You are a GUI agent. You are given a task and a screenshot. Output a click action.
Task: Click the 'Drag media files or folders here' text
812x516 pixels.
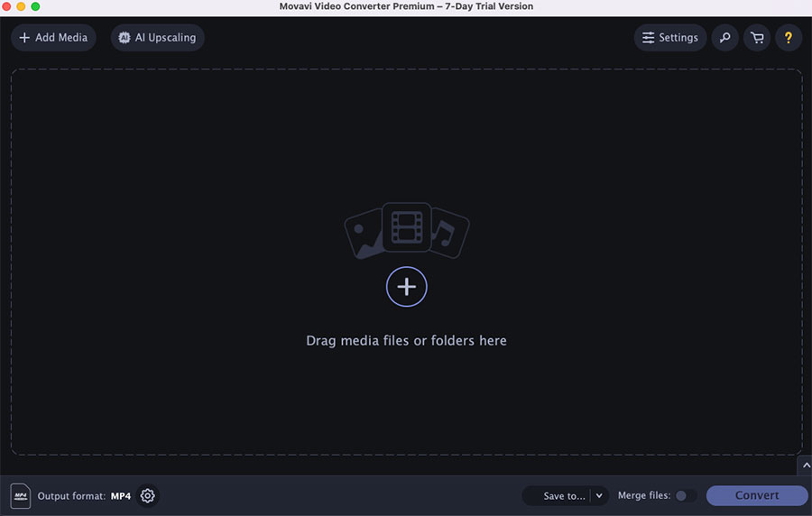click(x=407, y=341)
